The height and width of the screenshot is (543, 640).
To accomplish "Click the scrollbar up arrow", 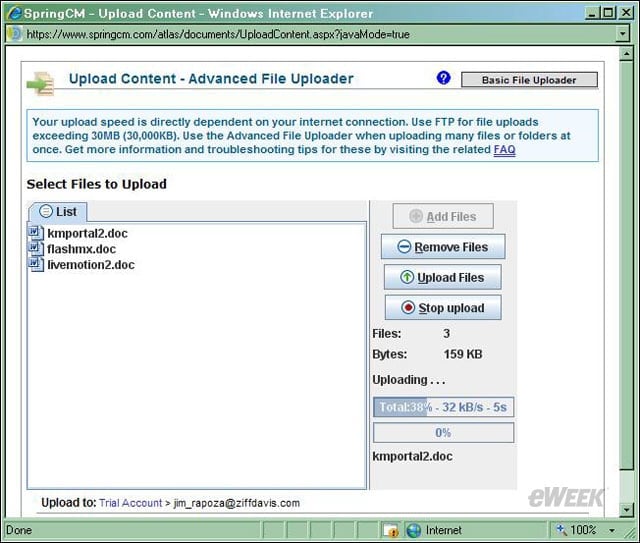I will point(626,53).
